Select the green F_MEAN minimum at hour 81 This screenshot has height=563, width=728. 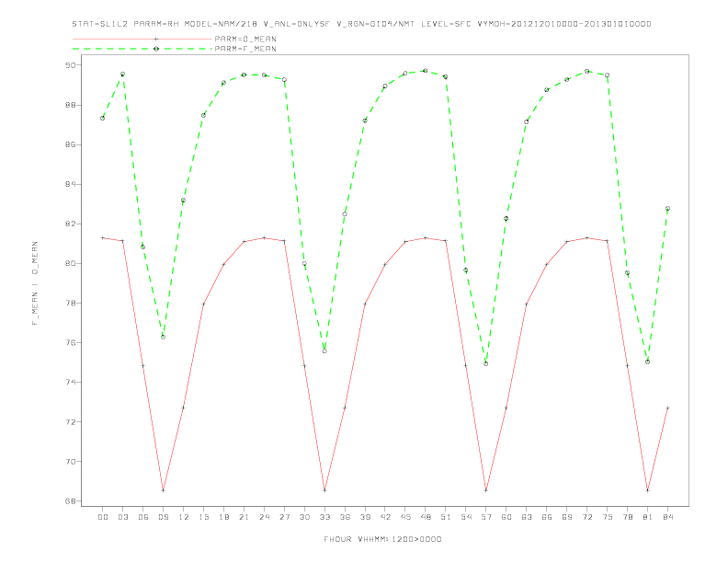(648, 362)
